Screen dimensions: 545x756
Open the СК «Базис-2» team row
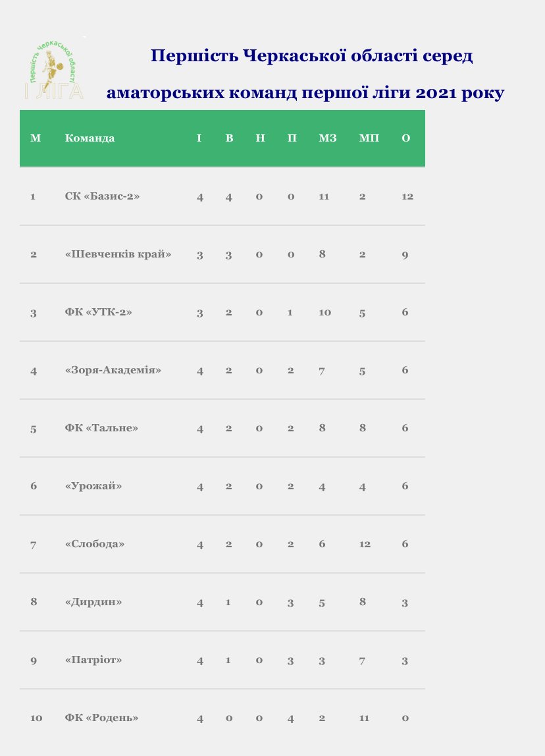(x=222, y=196)
